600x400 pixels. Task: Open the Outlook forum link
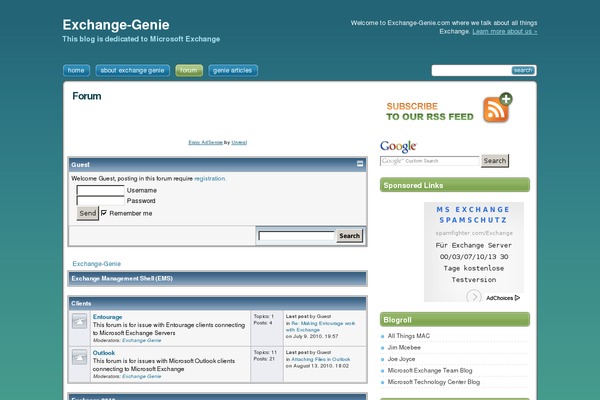[x=104, y=353]
